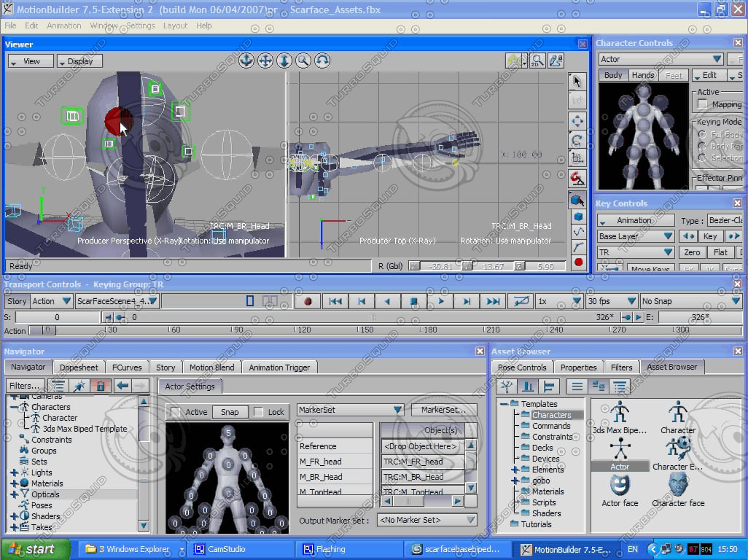This screenshot has height=560, width=748.
Task: Click the Snap button in Actor Settings
Action: (x=230, y=412)
